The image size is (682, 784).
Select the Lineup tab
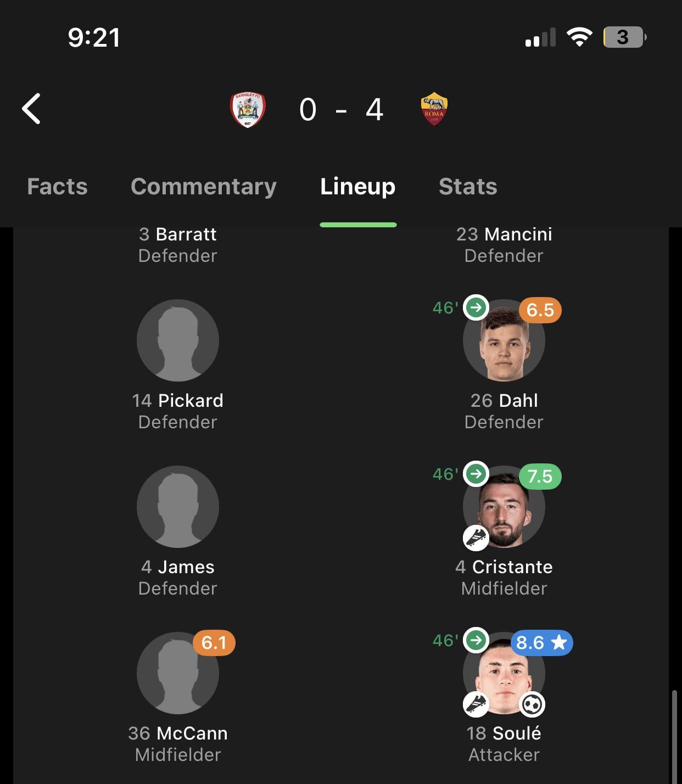[358, 187]
